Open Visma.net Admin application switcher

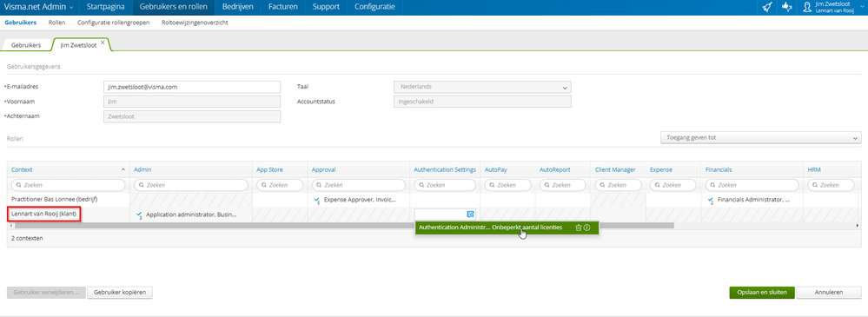tap(39, 7)
